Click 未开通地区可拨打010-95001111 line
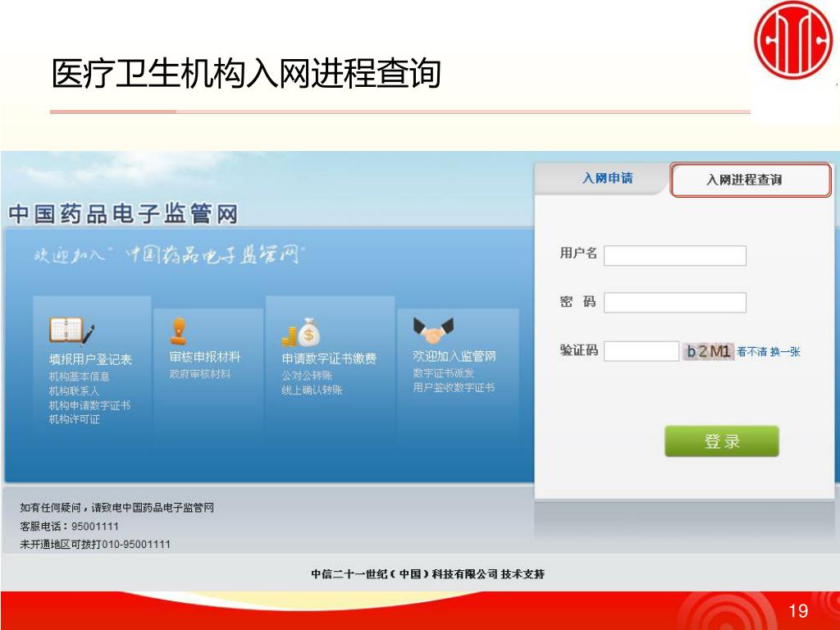This screenshot has height=630, width=840. click(x=95, y=545)
